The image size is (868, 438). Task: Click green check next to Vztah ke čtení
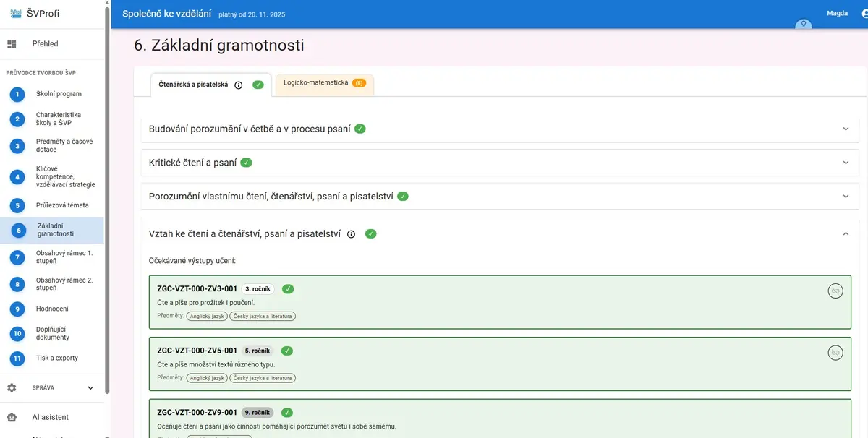pos(371,234)
